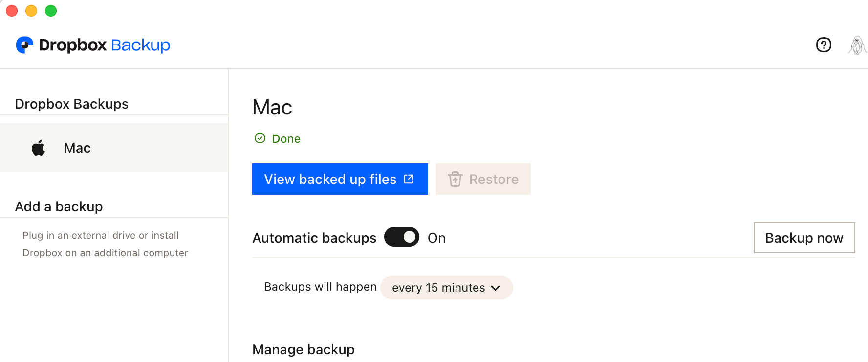Minimize the window with the yellow button
This screenshot has width=868, height=362.
[31, 11]
